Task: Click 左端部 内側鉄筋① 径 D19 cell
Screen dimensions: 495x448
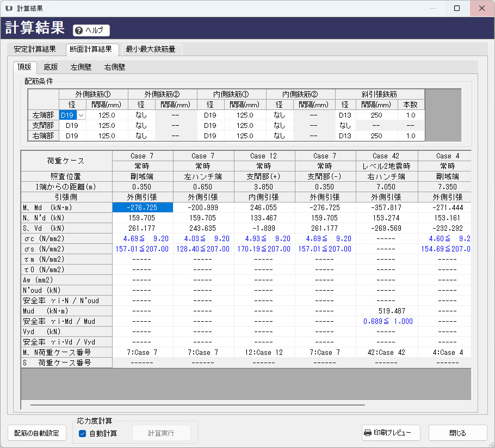Action: 211,115
